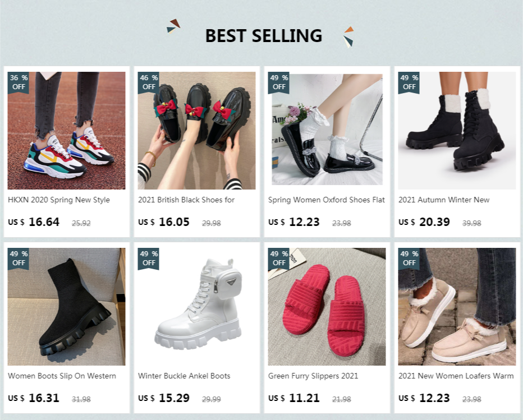Open "2021 British Black Shoes for" title

186,200
